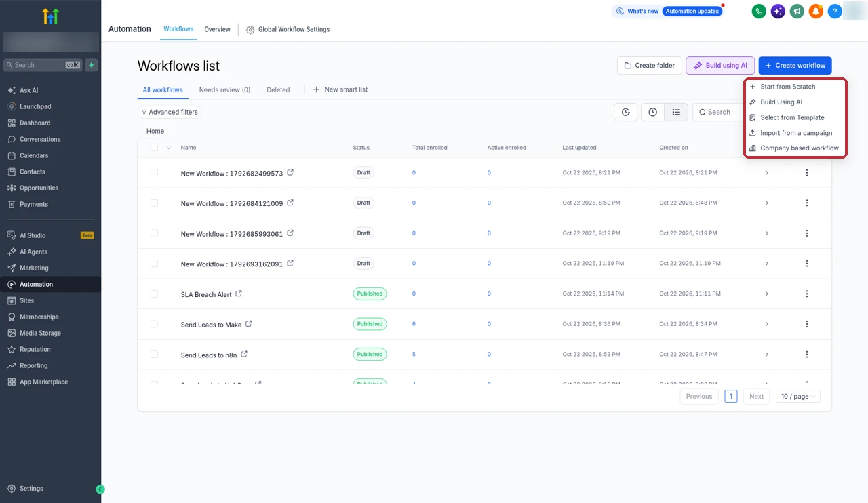Open external link icon for Send Leads to Make
This screenshot has height=503, width=868.
coord(249,324)
